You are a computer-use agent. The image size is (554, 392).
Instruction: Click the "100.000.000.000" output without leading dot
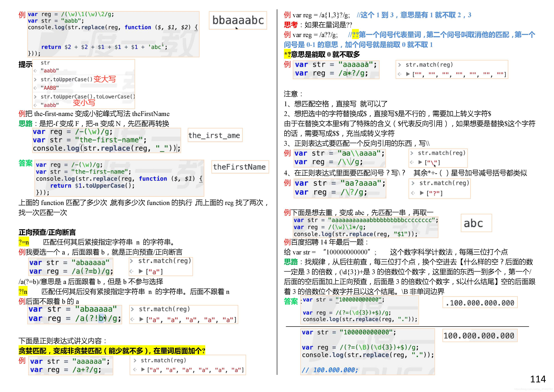(x=480, y=336)
